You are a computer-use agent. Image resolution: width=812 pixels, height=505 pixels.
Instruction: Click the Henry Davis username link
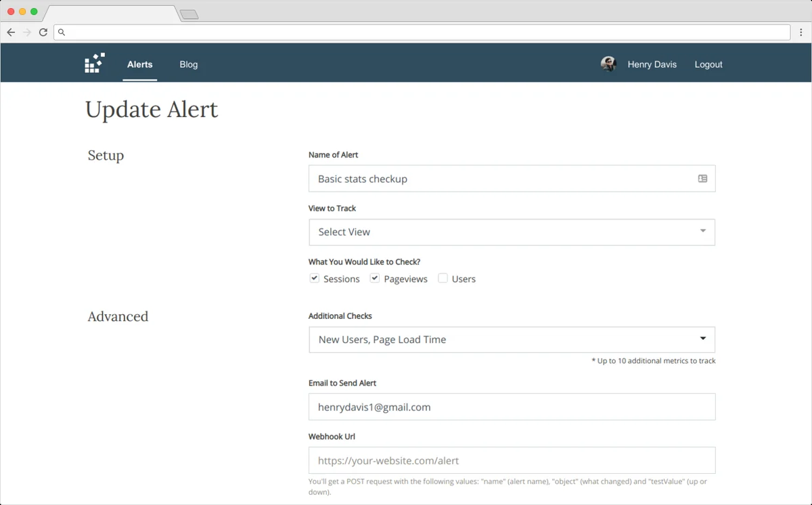tap(652, 64)
